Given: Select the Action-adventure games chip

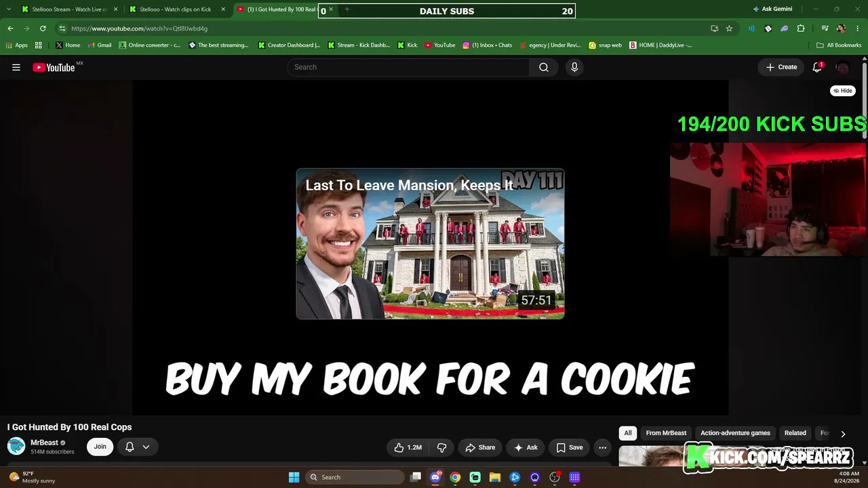Looking at the screenshot, I should [x=735, y=433].
